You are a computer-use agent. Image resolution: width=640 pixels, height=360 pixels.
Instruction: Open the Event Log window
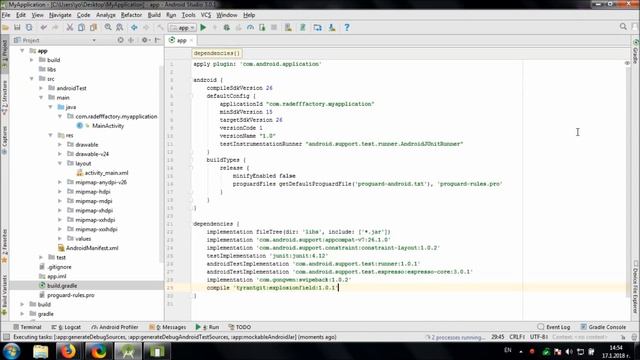[554, 327]
